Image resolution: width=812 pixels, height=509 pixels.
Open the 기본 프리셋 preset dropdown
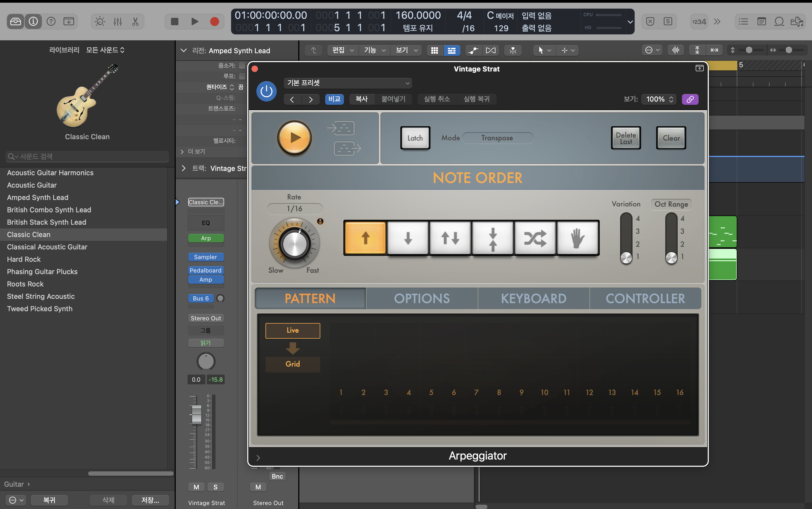[x=348, y=83]
